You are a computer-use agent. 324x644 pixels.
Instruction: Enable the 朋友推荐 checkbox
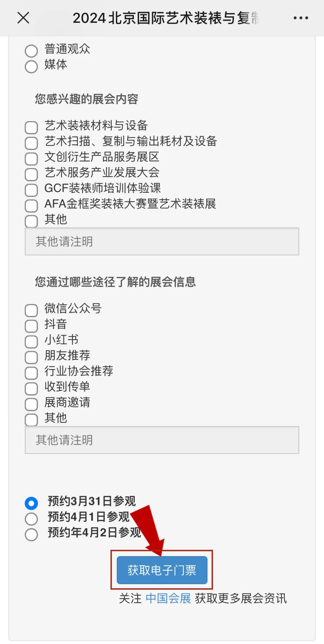[x=31, y=357]
